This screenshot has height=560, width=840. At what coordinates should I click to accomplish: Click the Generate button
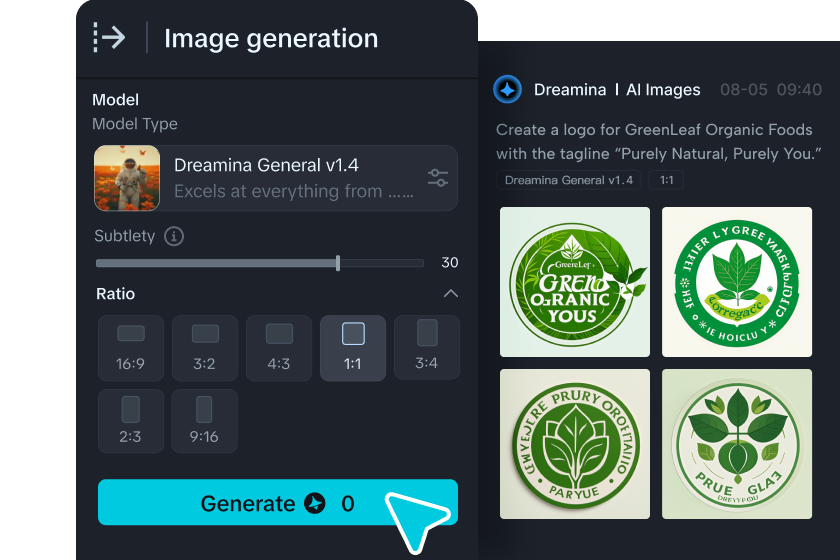pos(278,502)
